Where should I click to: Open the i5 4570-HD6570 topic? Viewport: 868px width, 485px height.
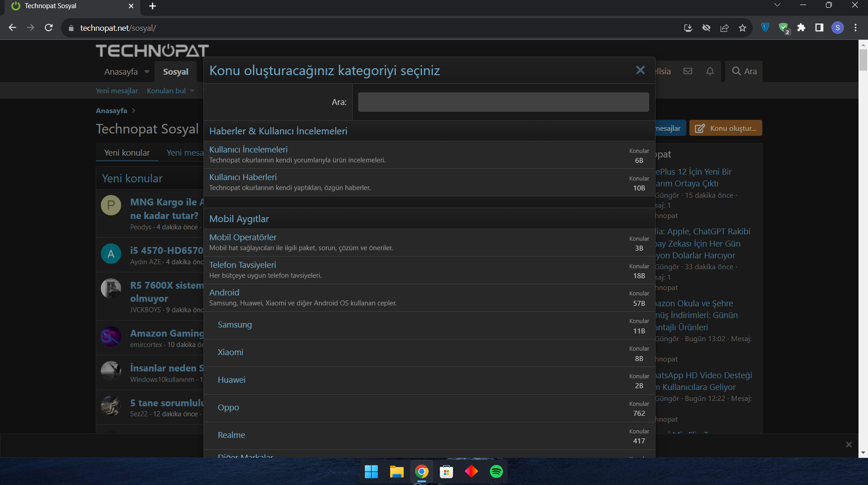coord(167,250)
